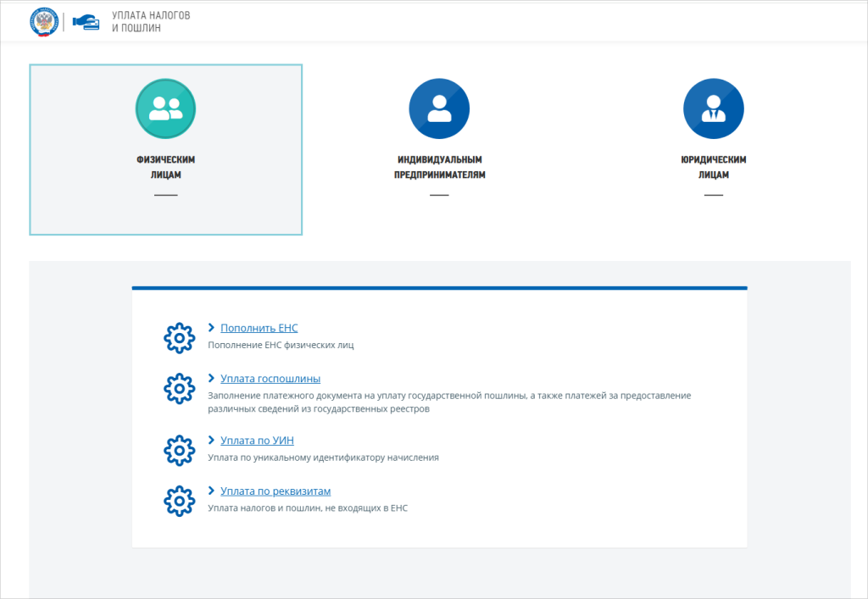The height and width of the screenshot is (599, 868).
Task: Open the Уплата госпошлины link
Action: (x=270, y=379)
